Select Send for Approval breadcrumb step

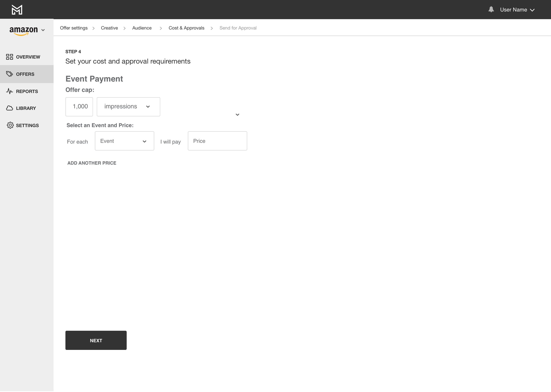(238, 28)
